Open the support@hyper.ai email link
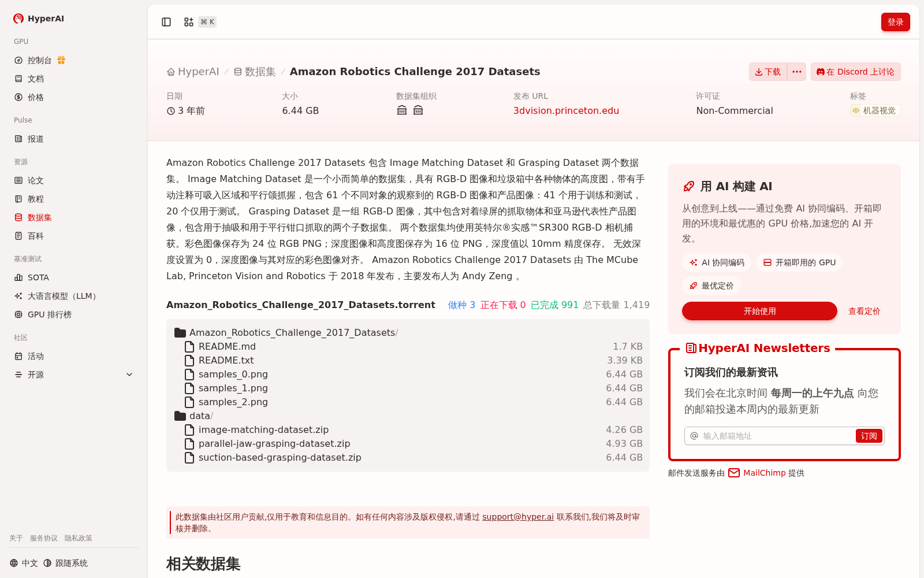 click(x=518, y=517)
